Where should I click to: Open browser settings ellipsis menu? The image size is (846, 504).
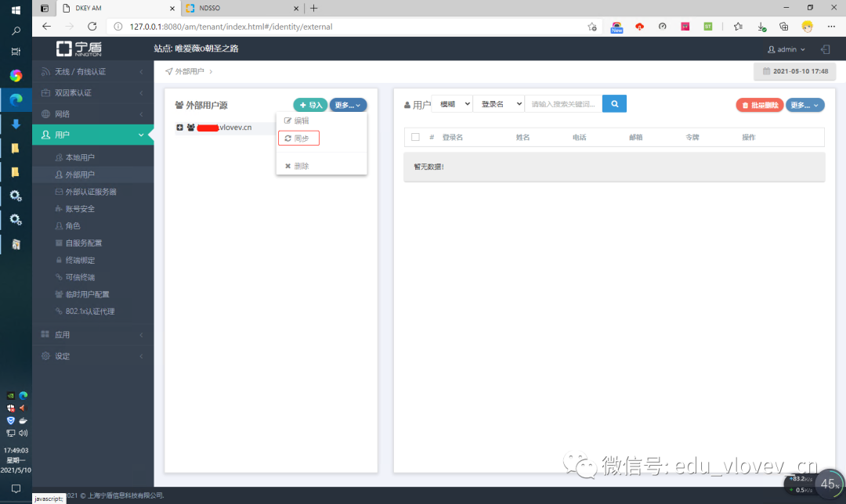(831, 27)
